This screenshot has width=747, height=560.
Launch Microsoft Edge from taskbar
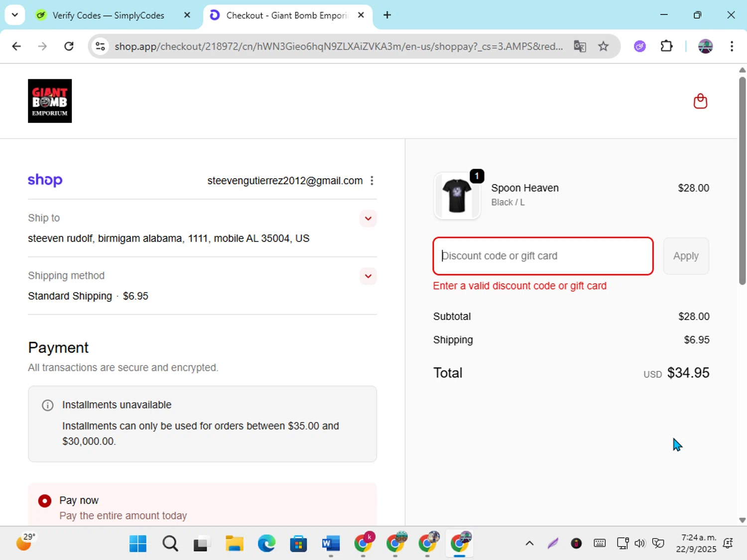pos(266,544)
